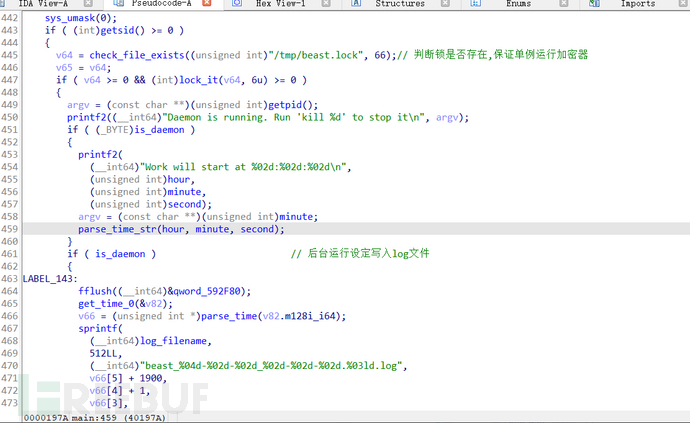
Task: Open the Imports tab
Action: (x=638, y=4)
